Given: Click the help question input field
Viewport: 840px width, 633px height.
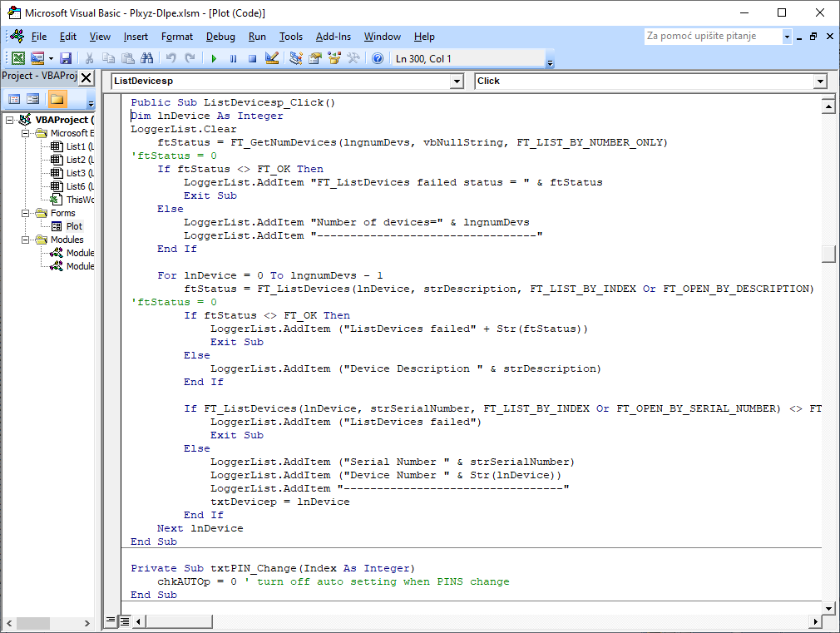Looking at the screenshot, I should pos(713,37).
